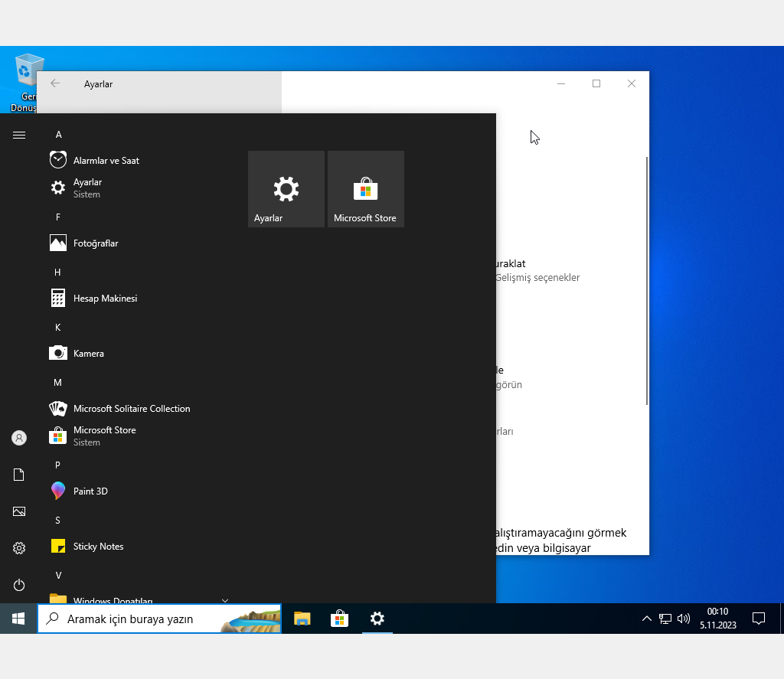Go back in the Ayarlar window
Image resolution: width=784 pixels, height=679 pixels.
(x=55, y=83)
